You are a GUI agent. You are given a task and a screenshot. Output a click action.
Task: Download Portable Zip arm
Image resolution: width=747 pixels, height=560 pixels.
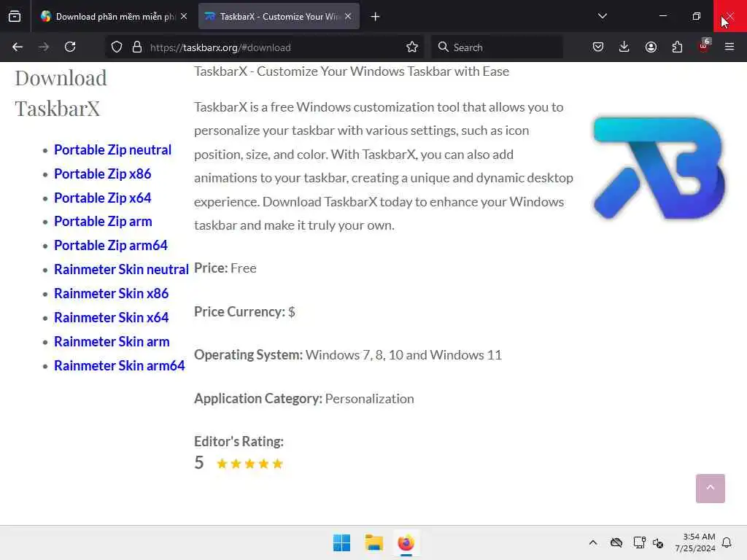[103, 222]
